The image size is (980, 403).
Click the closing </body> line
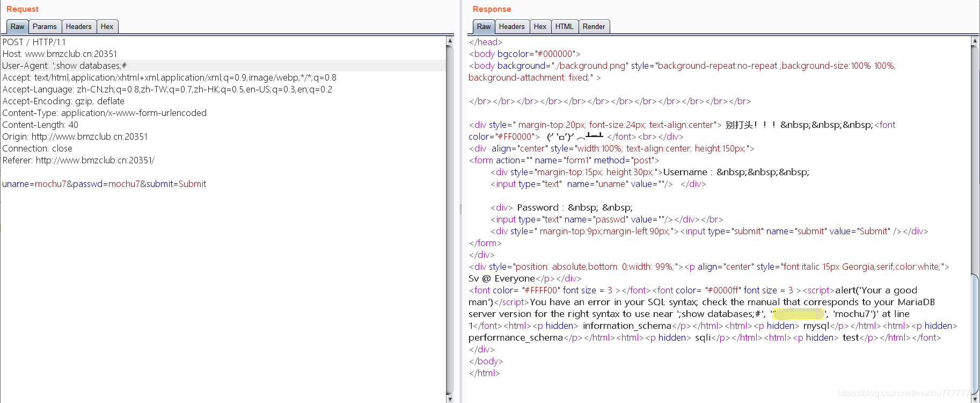pyautogui.click(x=486, y=361)
